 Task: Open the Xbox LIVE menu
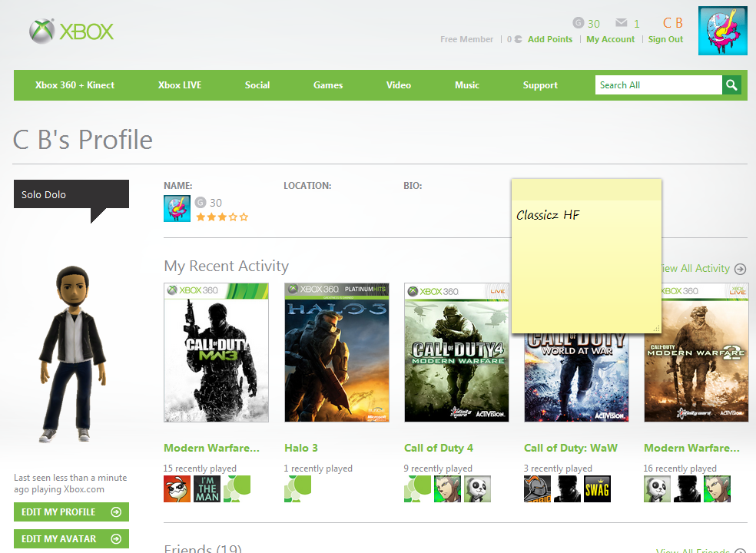pyautogui.click(x=180, y=85)
